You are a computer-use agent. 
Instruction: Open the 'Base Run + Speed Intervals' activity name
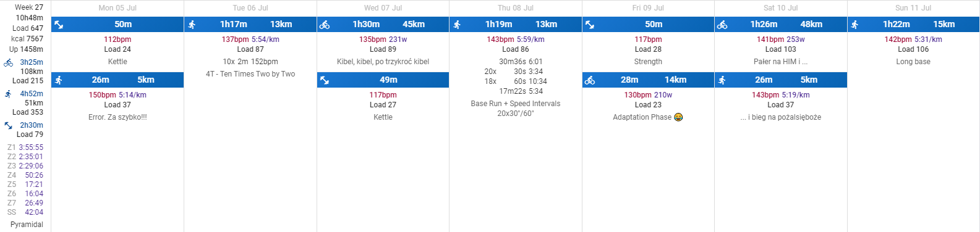(516, 104)
